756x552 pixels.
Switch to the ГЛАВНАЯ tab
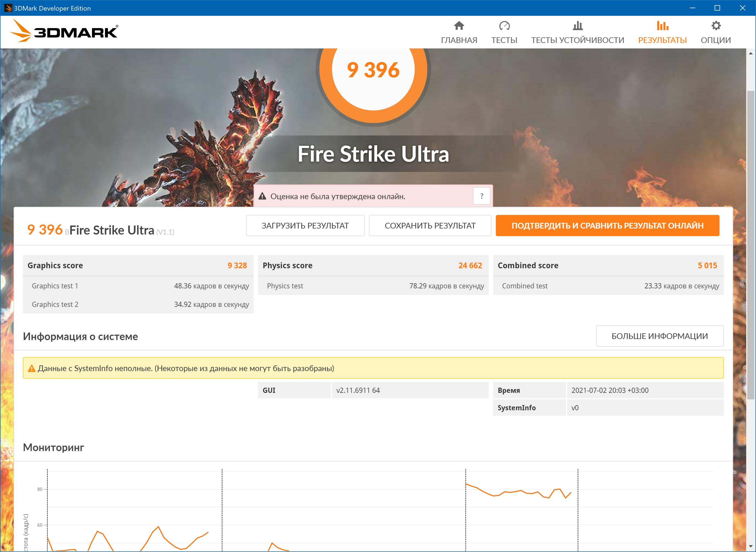point(459,40)
